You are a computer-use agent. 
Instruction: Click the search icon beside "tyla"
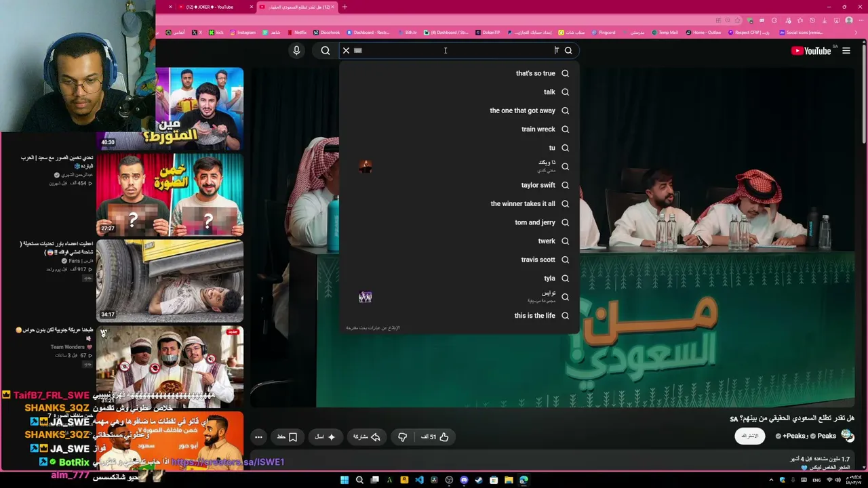pyautogui.click(x=565, y=279)
